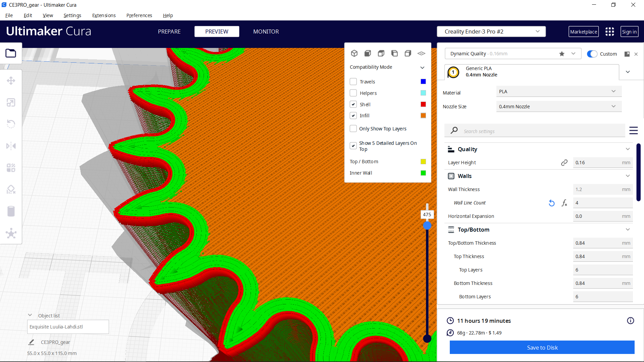Select the Support Blocker tool
This screenshot has height=362, width=644.
[x=11, y=190]
